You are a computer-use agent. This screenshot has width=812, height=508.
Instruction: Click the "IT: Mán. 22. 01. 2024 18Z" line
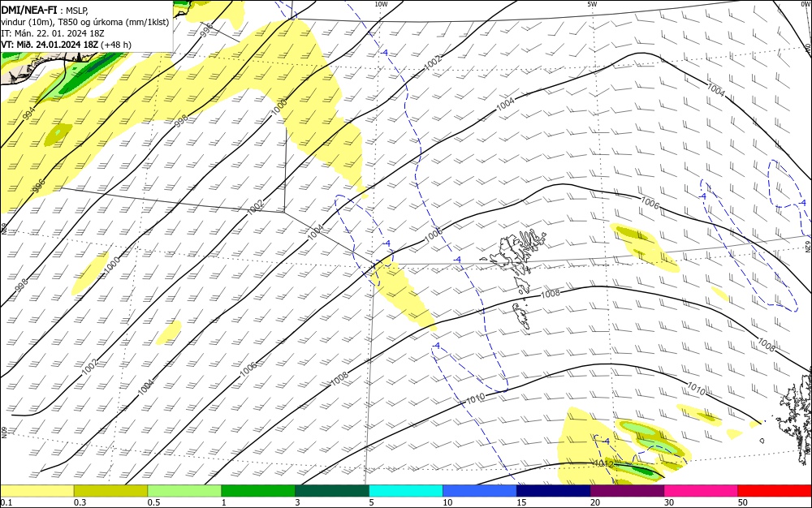[53, 33]
